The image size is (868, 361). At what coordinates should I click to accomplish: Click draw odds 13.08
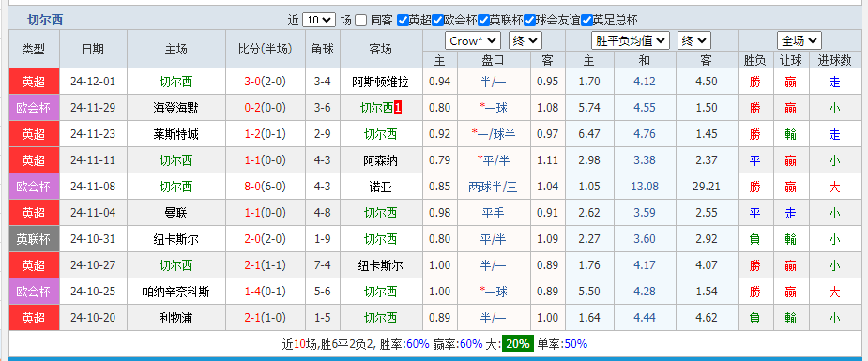[x=645, y=187]
